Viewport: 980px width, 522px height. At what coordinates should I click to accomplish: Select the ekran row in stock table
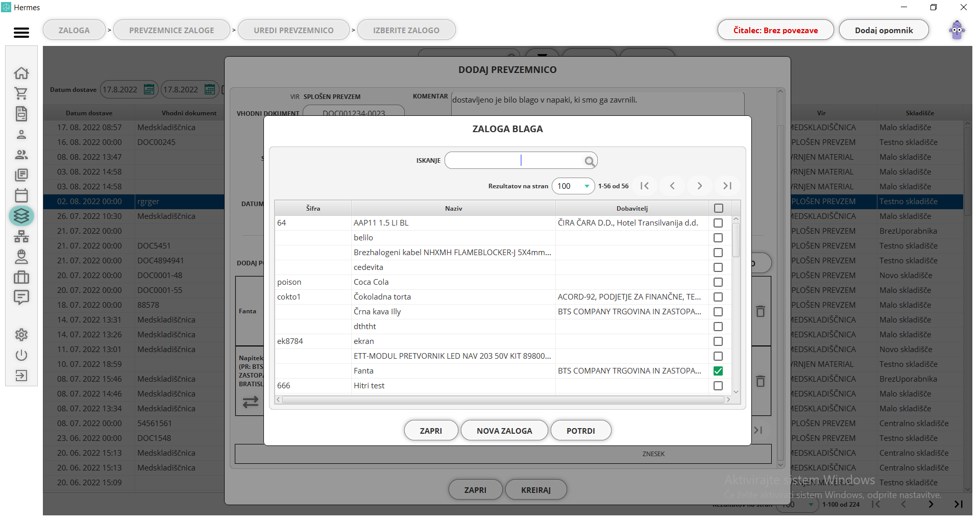point(503,341)
